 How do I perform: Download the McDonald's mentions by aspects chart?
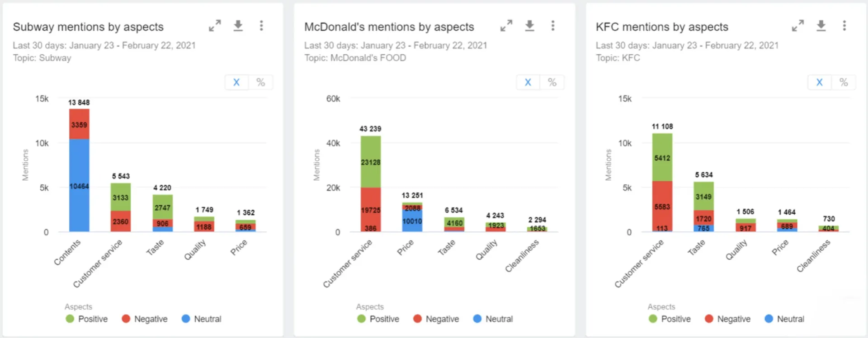click(530, 26)
